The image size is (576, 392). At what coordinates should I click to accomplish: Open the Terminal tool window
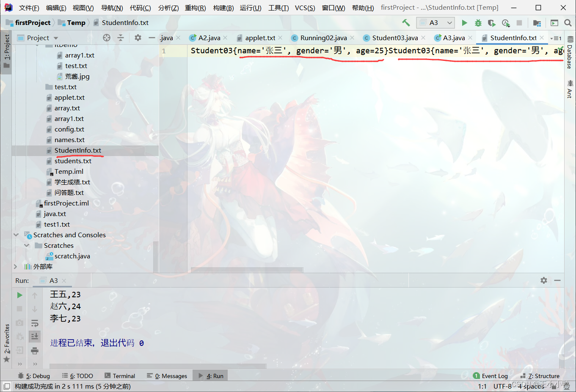pyautogui.click(x=120, y=376)
